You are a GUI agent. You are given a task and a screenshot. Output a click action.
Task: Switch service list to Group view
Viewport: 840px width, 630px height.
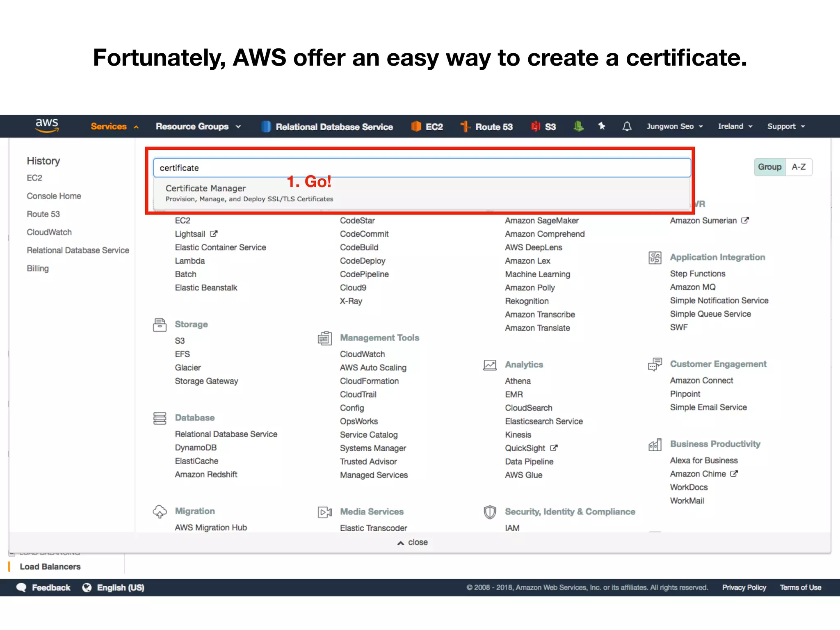770,167
